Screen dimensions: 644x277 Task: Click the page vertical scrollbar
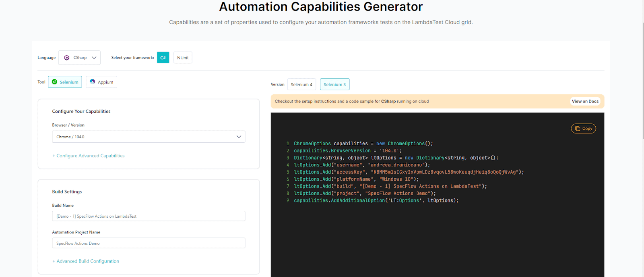(x=642, y=81)
